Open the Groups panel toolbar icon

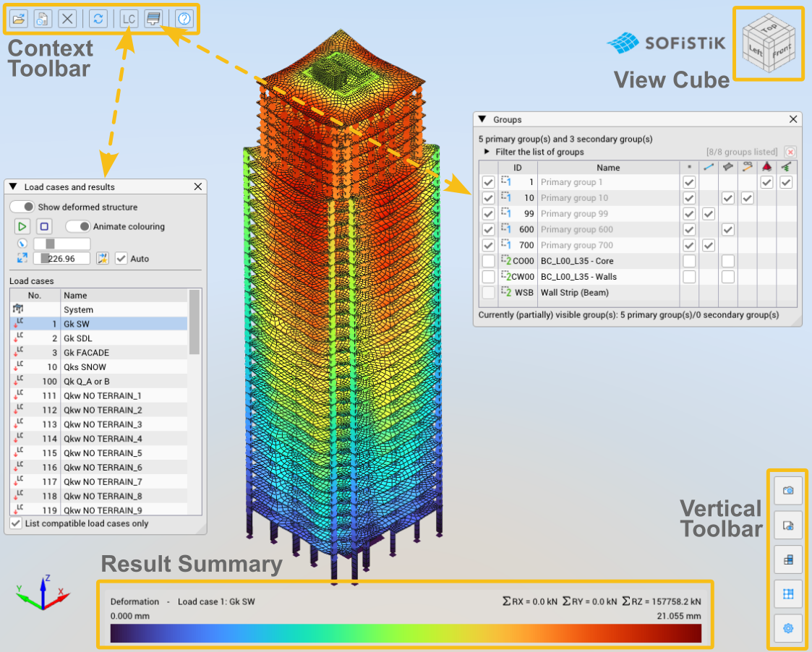click(x=153, y=20)
